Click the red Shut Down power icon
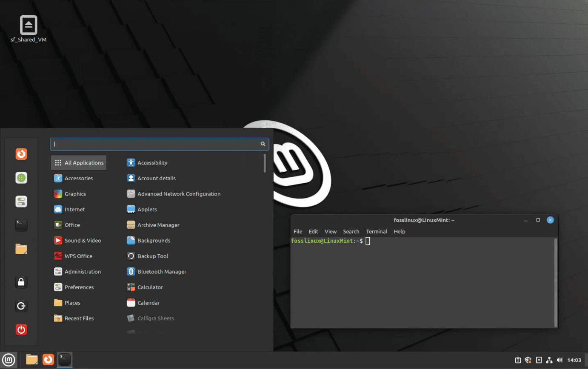 [21, 329]
